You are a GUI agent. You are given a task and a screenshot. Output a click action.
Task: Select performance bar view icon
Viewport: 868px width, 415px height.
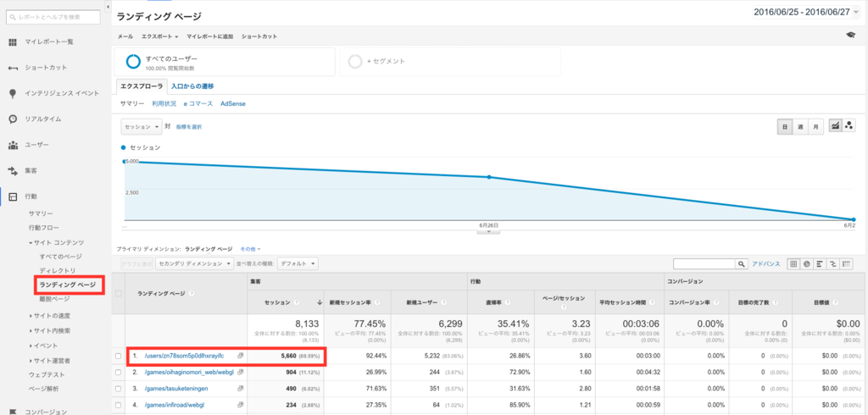point(820,264)
